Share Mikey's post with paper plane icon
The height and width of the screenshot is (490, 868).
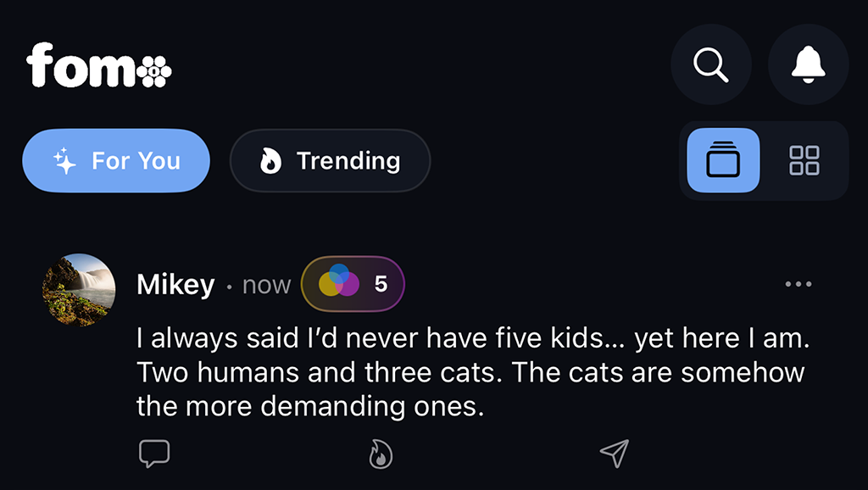point(615,454)
